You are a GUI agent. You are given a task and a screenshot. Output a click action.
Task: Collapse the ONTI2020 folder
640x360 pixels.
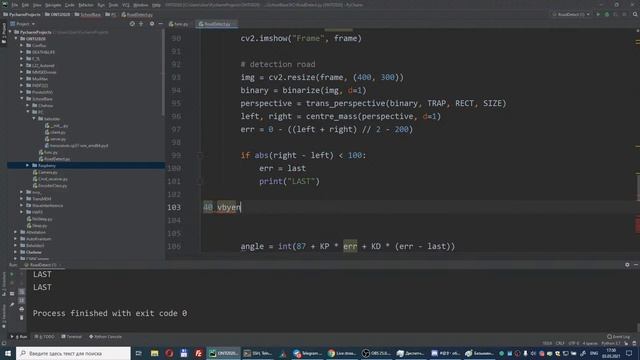click(16, 39)
